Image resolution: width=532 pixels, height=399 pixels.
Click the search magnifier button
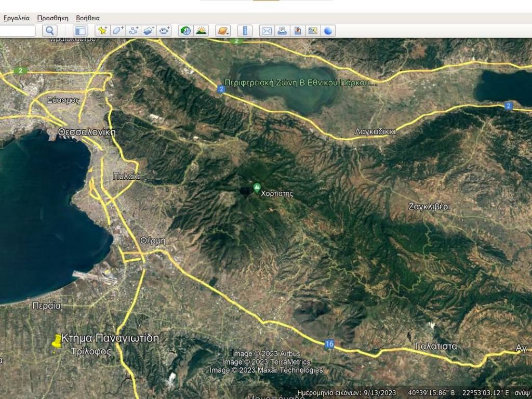49,31
